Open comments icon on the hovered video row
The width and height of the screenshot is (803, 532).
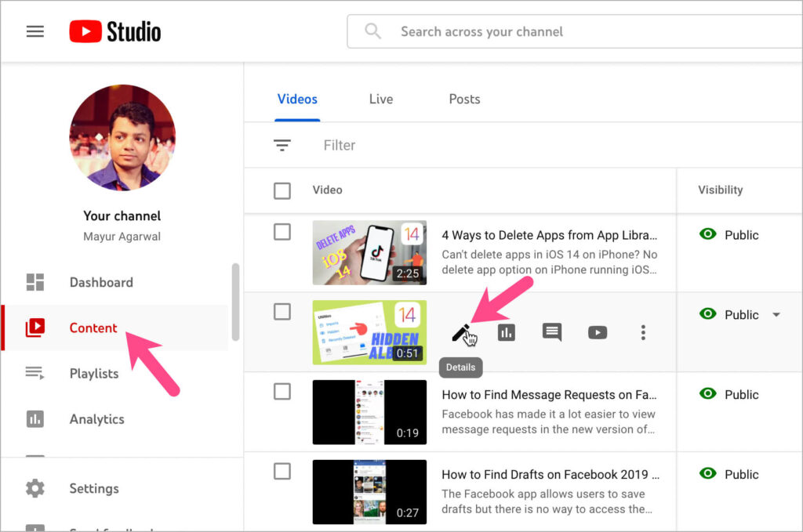click(551, 332)
